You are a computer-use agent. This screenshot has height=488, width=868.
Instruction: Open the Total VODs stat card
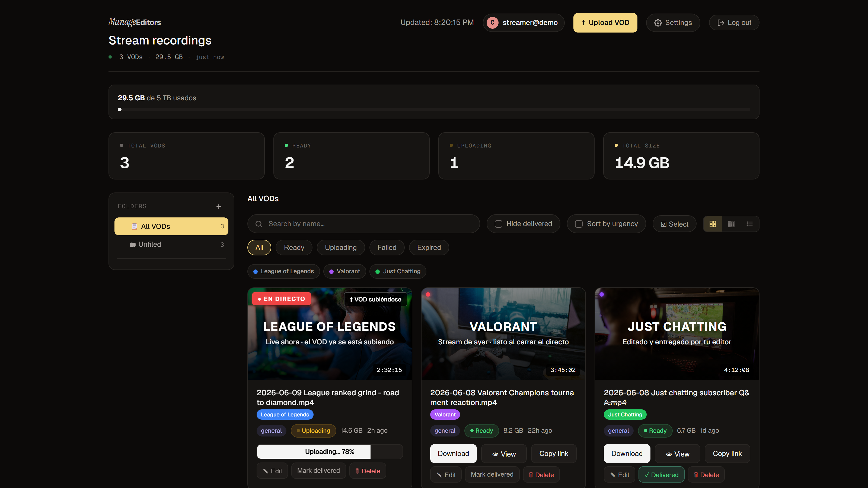point(186,156)
